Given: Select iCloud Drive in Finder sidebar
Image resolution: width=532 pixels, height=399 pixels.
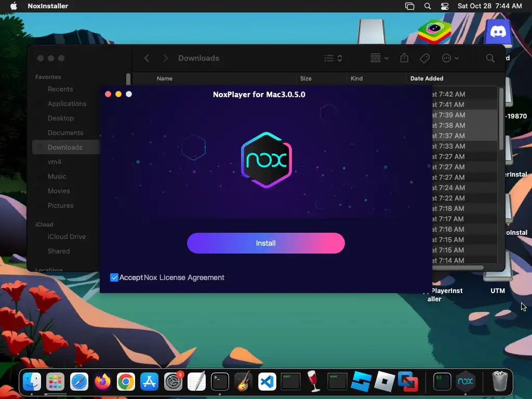Looking at the screenshot, I should 66,236.
